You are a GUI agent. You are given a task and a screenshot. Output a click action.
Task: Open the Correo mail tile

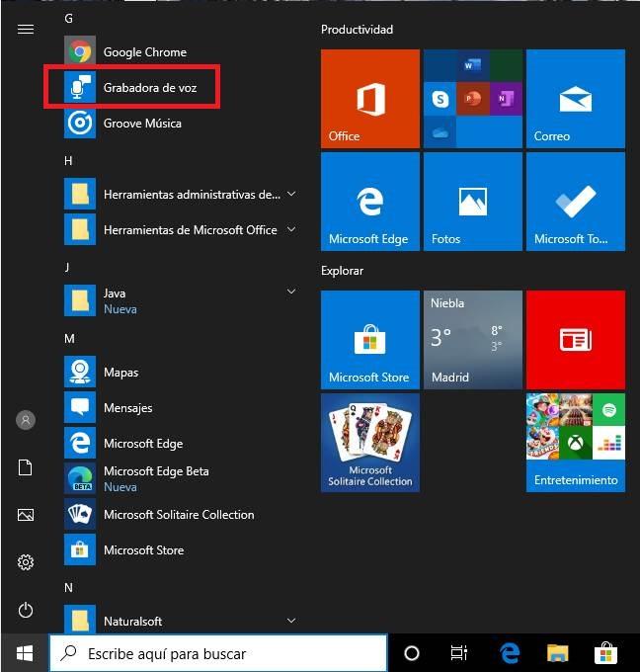click(x=576, y=99)
